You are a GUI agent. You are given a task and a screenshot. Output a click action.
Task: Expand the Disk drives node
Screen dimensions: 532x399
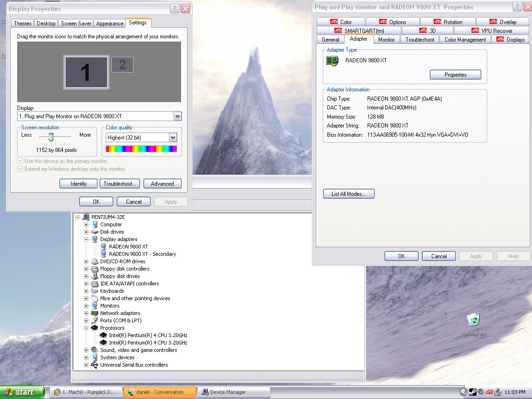(x=86, y=232)
